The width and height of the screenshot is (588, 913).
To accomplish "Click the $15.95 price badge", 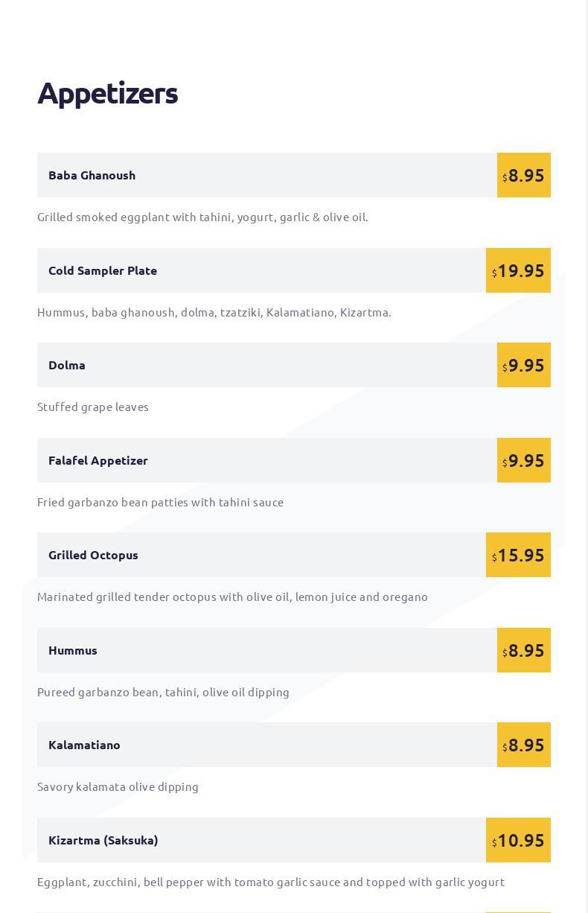I will click(x=518, y=555).
